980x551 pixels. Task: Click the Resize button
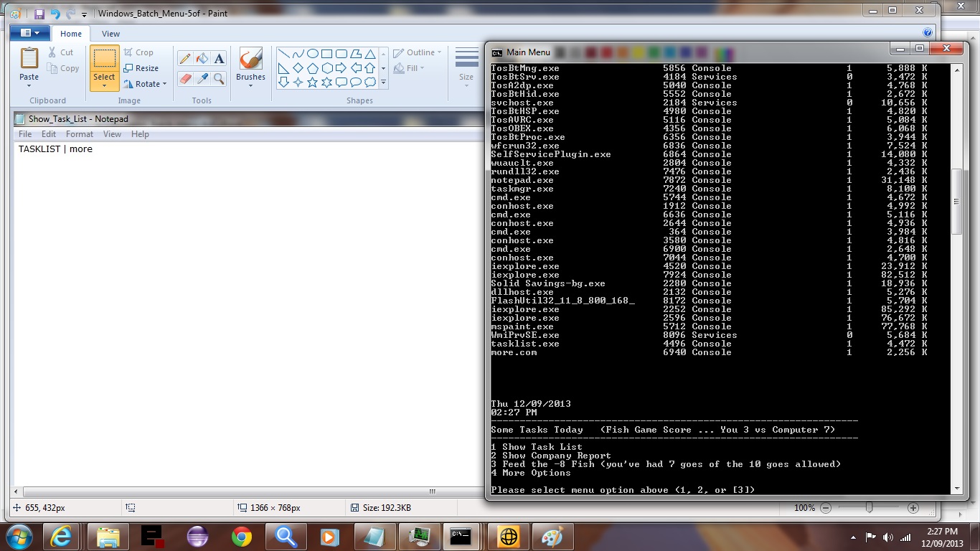click(141, 68)
